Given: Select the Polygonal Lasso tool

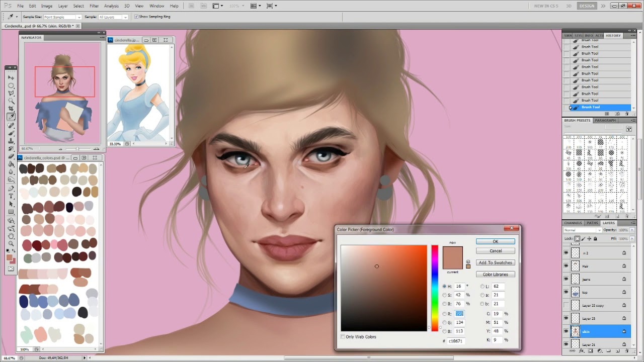Looking at the screenshot, I should (x=11, y=93).
